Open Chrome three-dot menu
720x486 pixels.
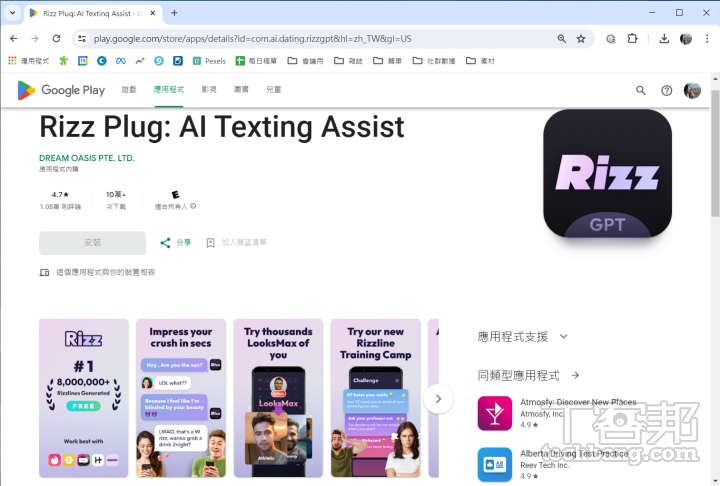tap(707, 39)
